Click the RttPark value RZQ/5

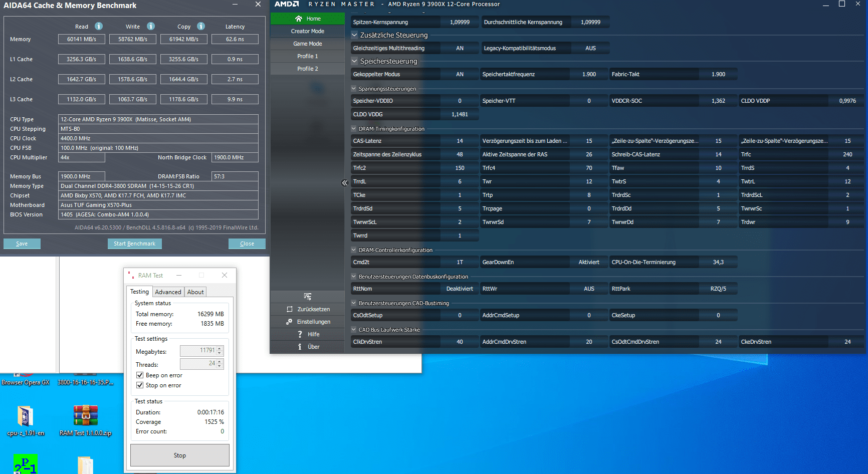pos(718,289)
